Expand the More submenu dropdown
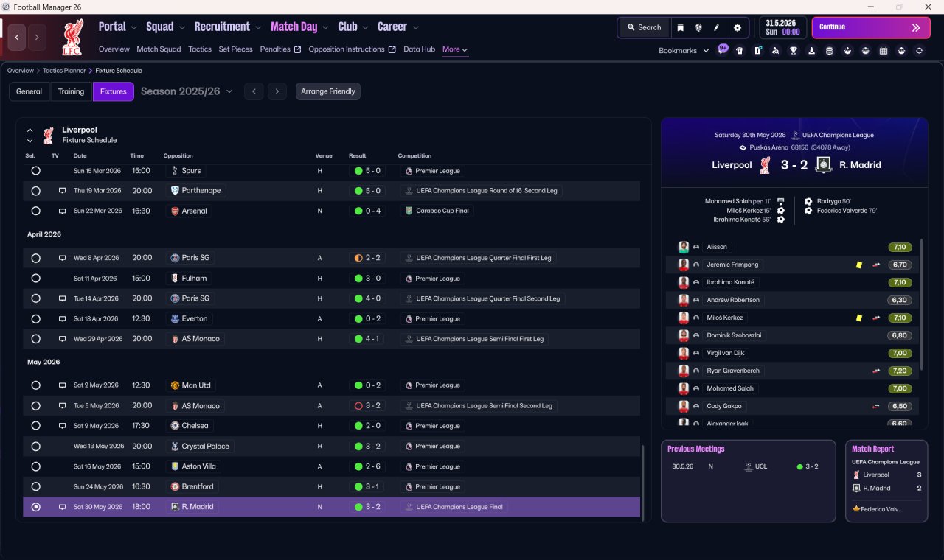944x560 pixels. pyautogui.click(x=455, y=49)
